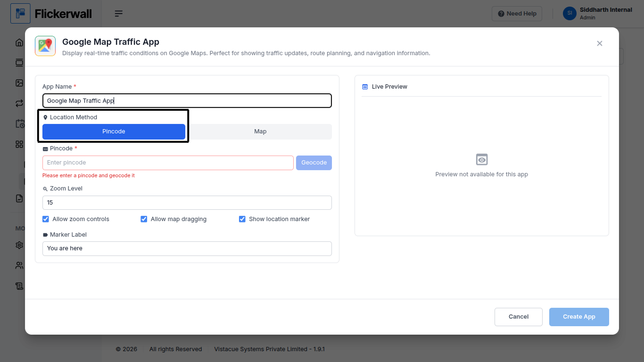
Task: Click 'Preview not available for this app' text
Action: coord(482,174)
